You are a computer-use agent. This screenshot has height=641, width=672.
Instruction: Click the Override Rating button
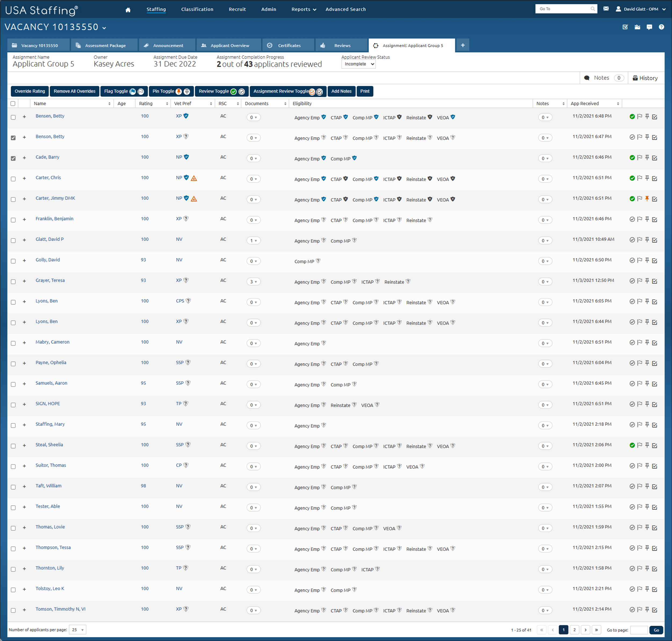pyautogui.click(x=30, y=91)
